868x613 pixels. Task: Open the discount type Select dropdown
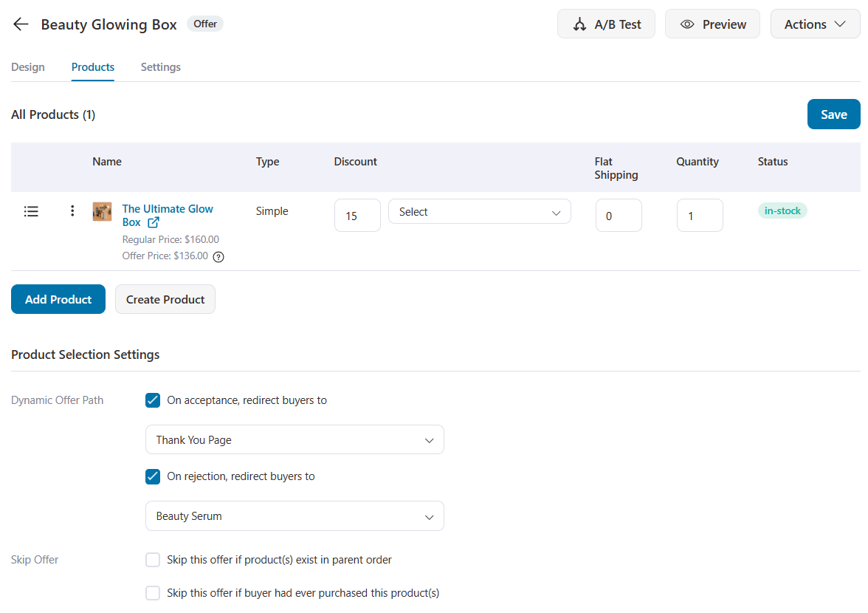pyautogui.click(x=480, y=211)
